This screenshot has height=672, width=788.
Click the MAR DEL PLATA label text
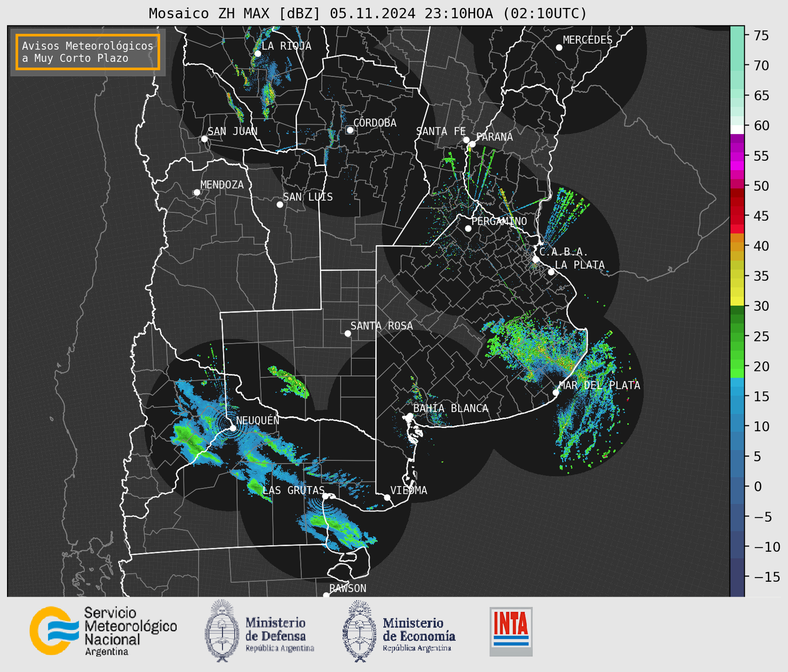600,386
